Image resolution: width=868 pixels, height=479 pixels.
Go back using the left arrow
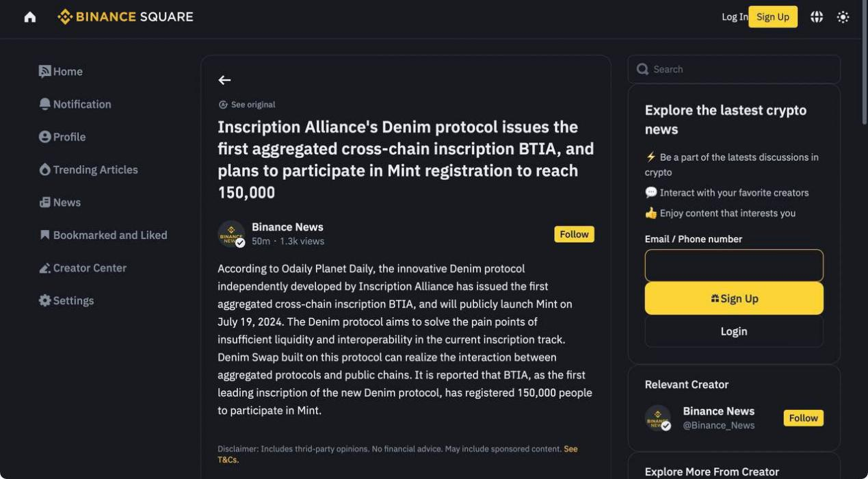[224, 80]
